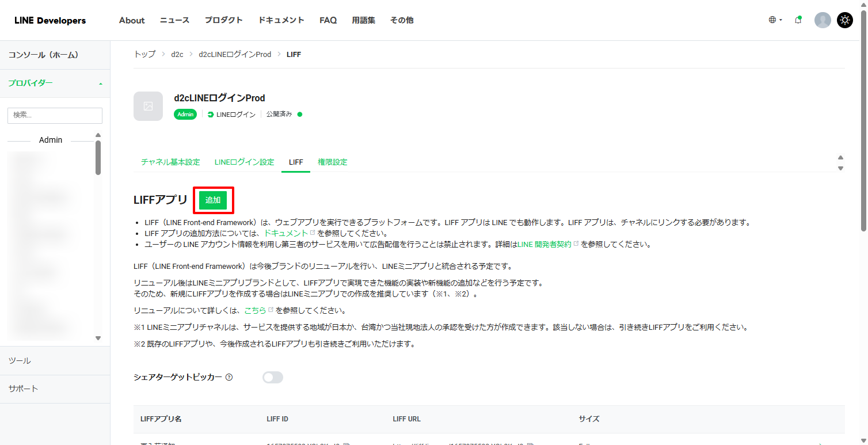The image size is (868, 445).
Task: Click the sidebar list scroll-down arrow
Action: pos(98,338)
